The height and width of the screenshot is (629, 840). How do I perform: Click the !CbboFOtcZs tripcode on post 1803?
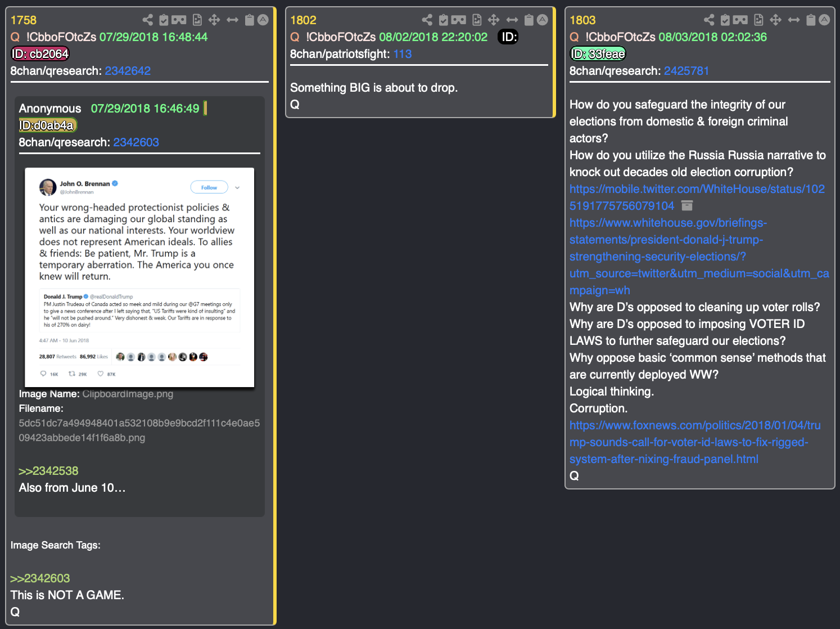(620, 37)
